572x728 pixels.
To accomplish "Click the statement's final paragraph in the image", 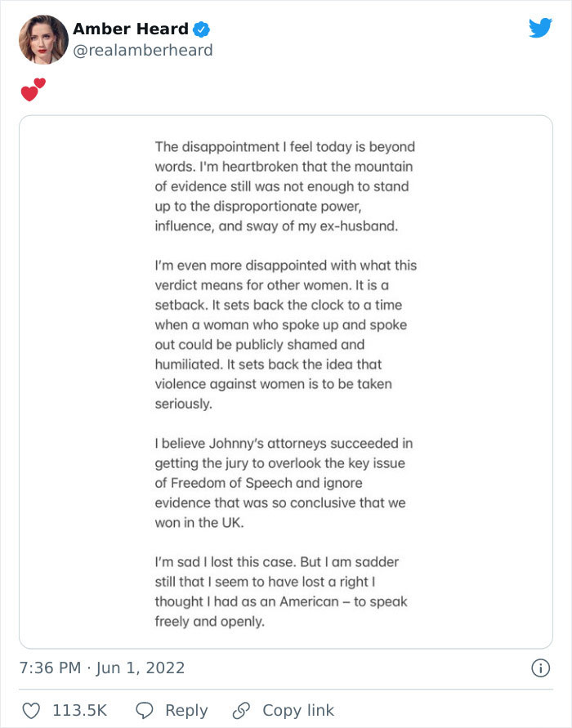I will [282, 592].
